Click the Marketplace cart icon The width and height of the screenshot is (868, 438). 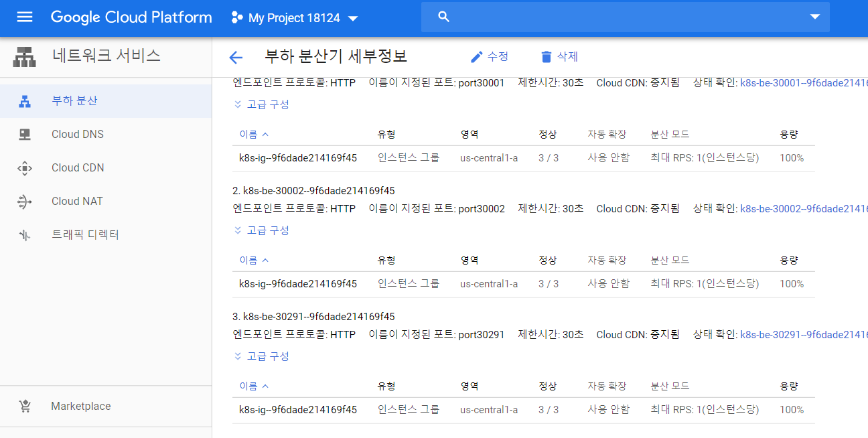click(25, 407)
